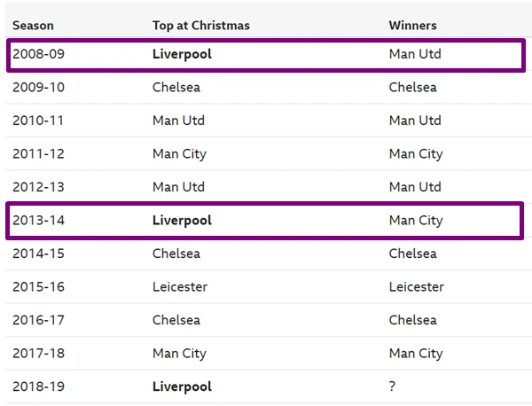Click bold Liverpool in the 2013-14 row
The width and height of the screenshot is (532, 406).
pos(182,221)
